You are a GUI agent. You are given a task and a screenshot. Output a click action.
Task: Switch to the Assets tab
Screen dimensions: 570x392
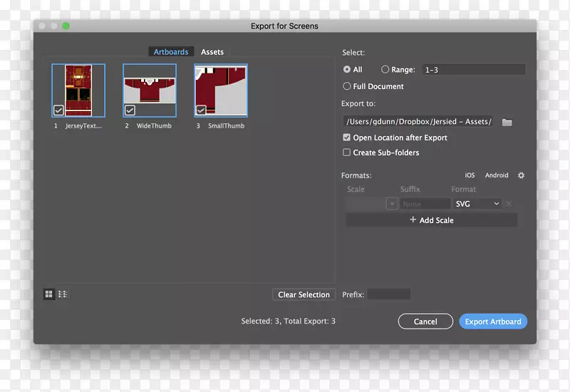tap(212, 51)
